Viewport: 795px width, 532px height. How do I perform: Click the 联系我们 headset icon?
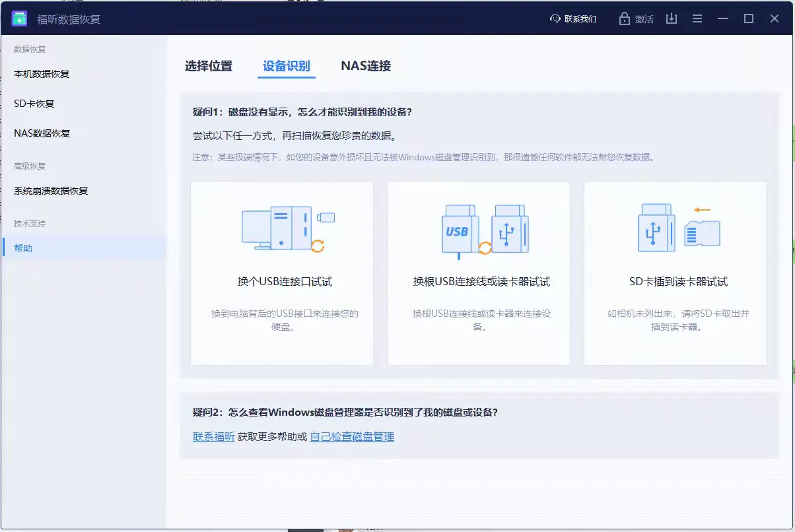tap(555, 18)
